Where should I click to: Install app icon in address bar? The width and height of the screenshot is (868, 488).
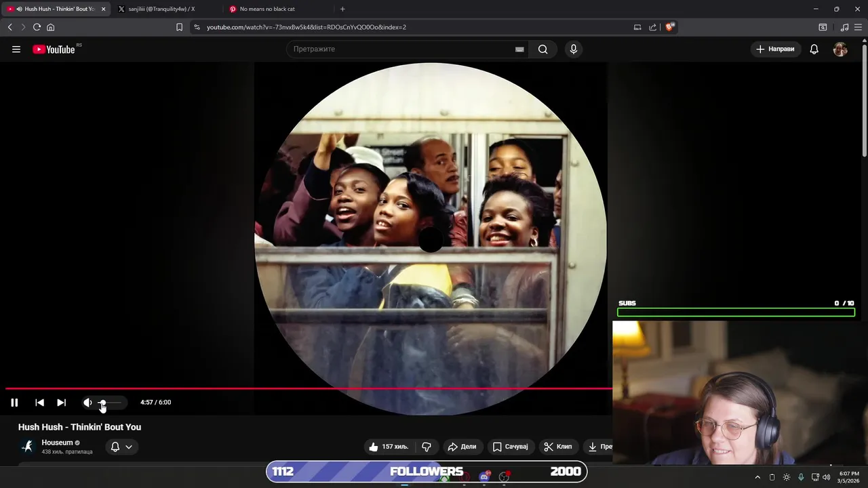[637, 27]
